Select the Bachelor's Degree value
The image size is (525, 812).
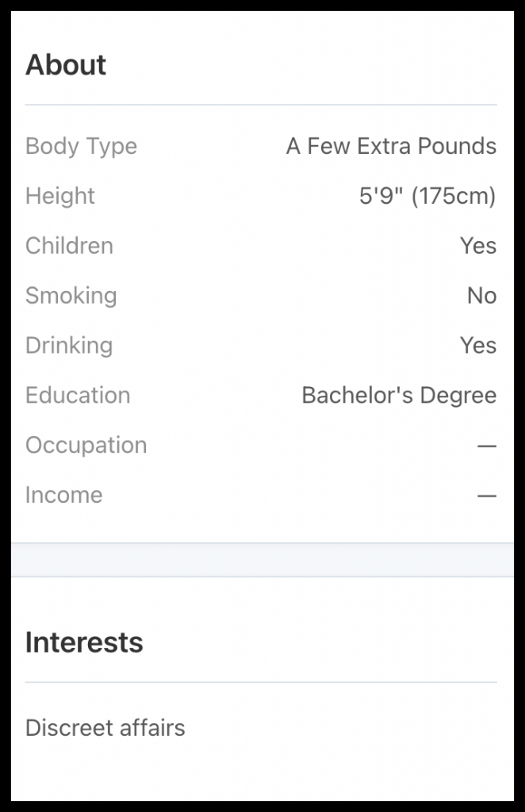click(x=399, y=396)
